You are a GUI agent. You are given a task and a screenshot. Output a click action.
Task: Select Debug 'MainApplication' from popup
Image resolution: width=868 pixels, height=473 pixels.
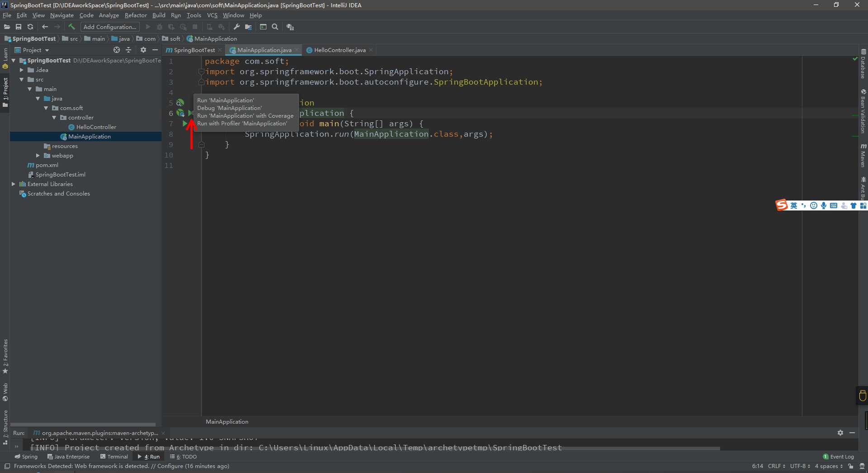[x=229, y=108]
